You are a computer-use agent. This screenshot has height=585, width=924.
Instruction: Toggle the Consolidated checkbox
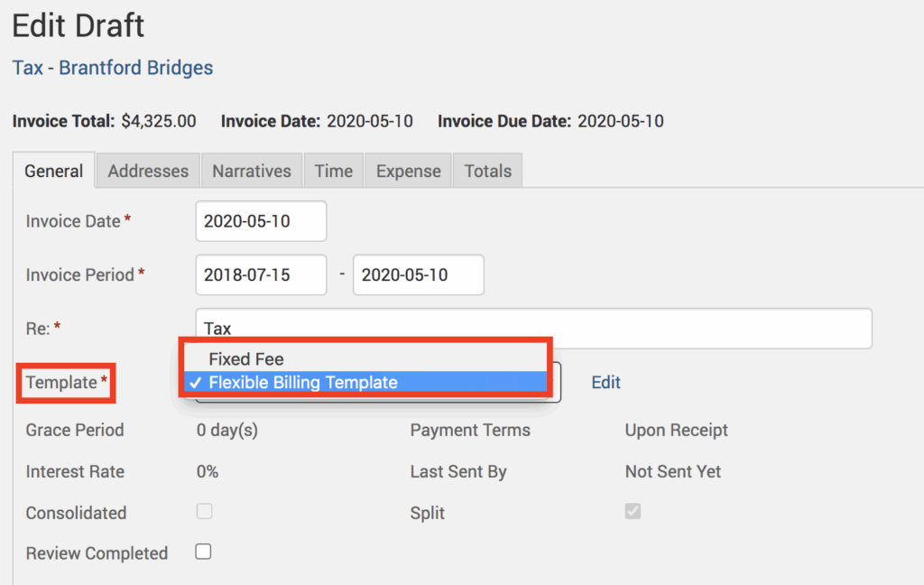pyautogui.click(x=205, y=512)
